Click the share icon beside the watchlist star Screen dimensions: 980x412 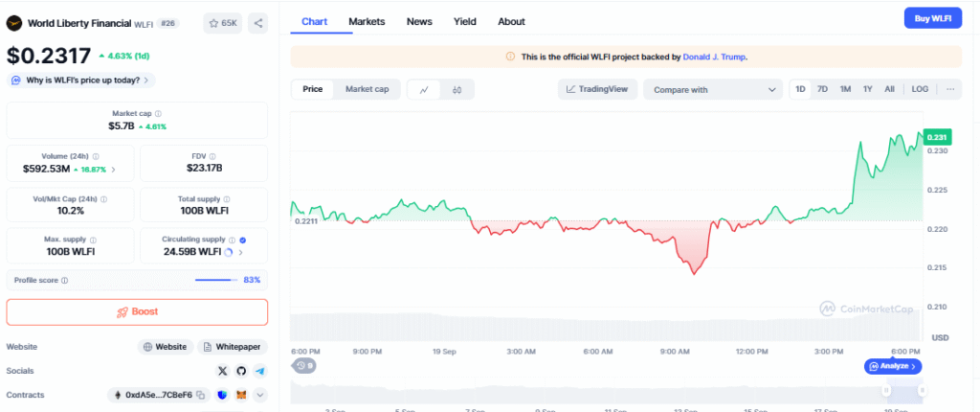pyautogui.click(x=260, y=22)
